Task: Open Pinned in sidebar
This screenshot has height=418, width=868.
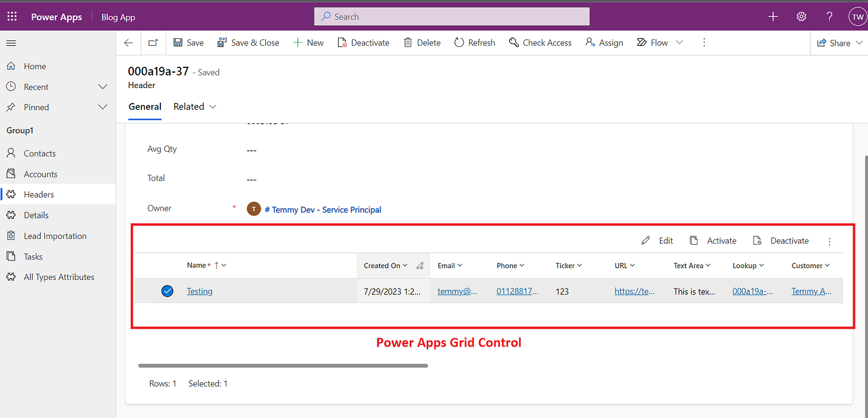Action: (x=36, y=107)
